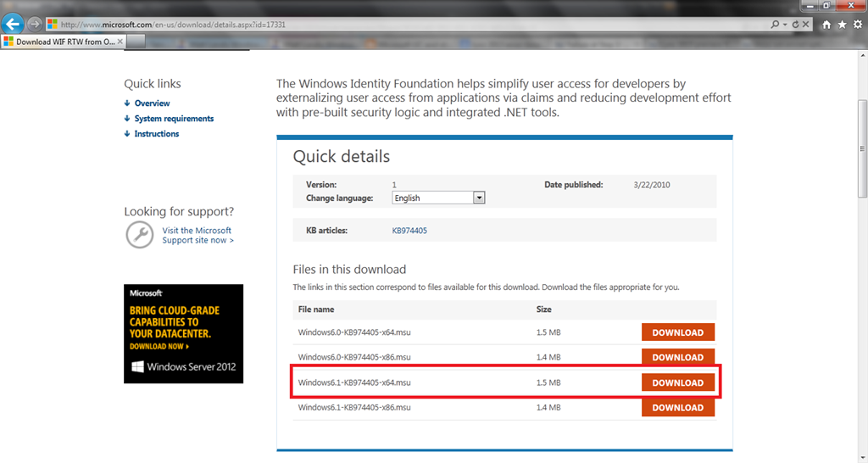
Task: Open the browser Home icon
Action: coord(826,25)
